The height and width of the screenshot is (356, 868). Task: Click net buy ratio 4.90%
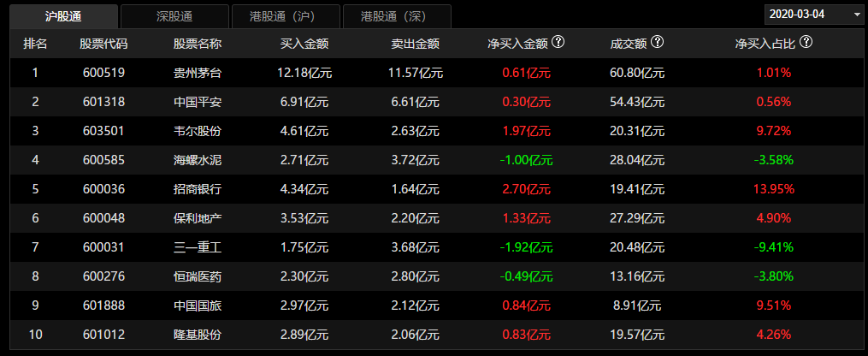pos(773,218)
